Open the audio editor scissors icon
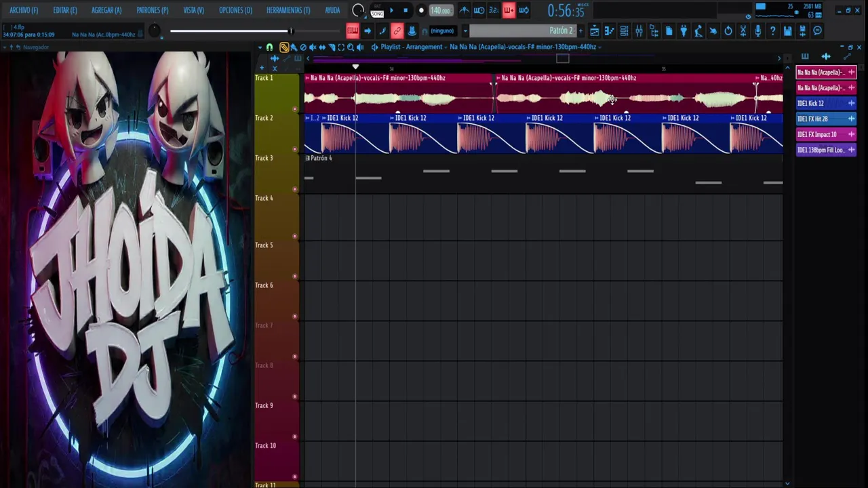Viewport: 868px width, 488px height. (x=743, y=30)
